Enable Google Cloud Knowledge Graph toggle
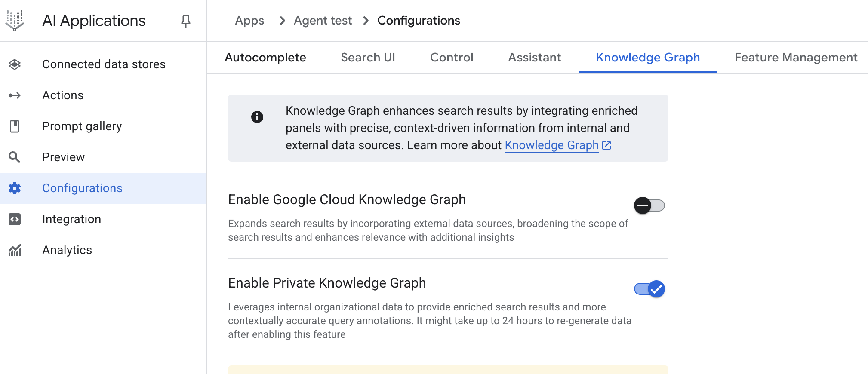The height and width of the screenshot is (374, 868). click(649, 205)
